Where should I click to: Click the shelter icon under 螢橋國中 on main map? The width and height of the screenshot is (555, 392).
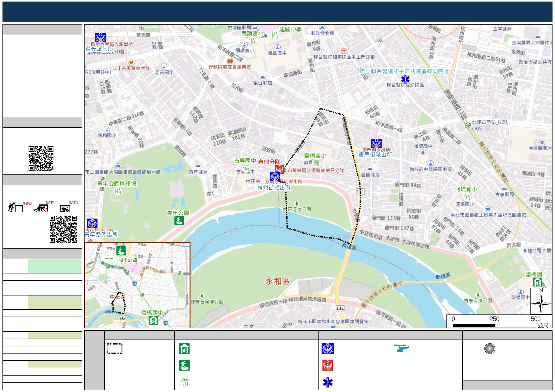[x=537, y=282]
